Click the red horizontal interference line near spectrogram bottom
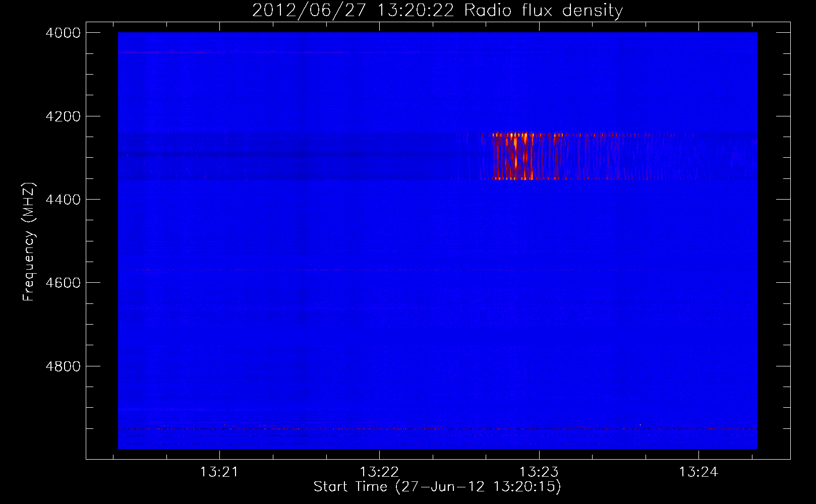816x504 pixels. click(437, 429)
